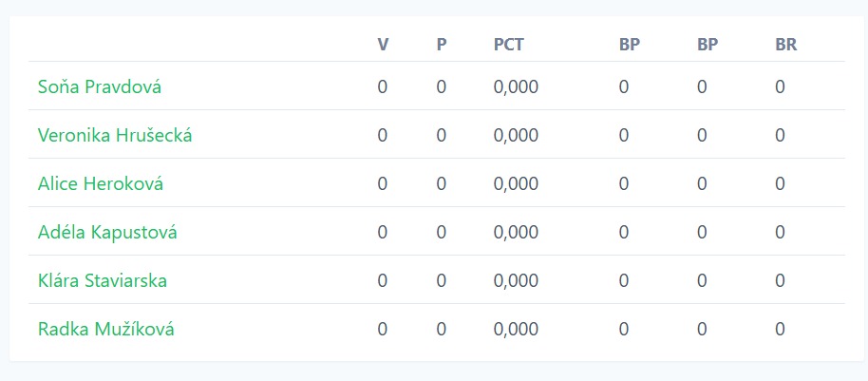The image size is (868, 381).
Task: Select the BR column header
Action: click(785, 45)
